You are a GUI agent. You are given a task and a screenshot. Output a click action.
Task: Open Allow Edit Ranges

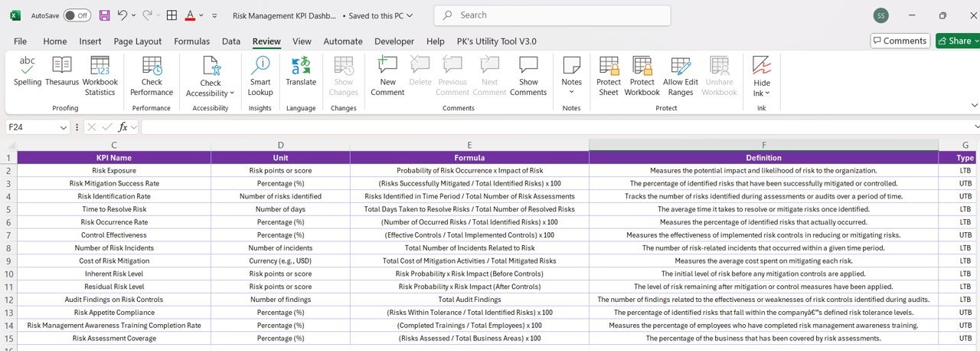click(681, 74)
